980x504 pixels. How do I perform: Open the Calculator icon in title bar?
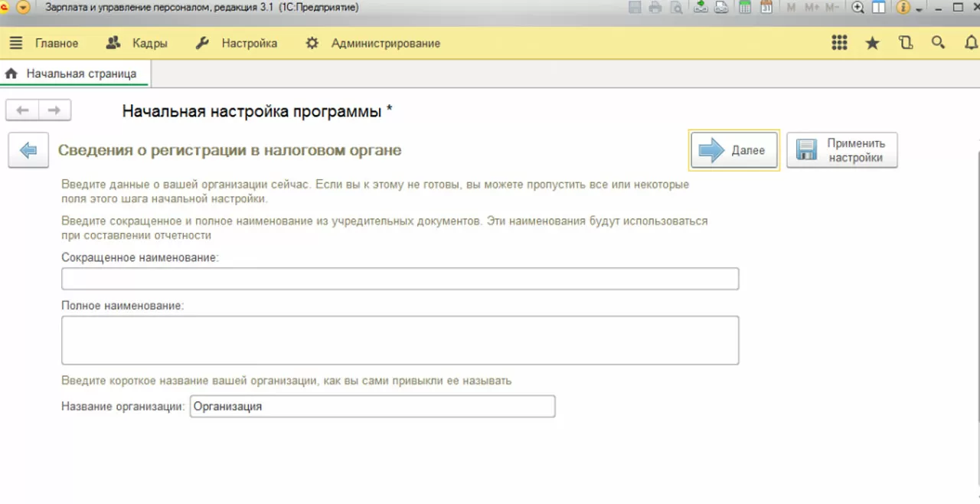pos(745,8)
